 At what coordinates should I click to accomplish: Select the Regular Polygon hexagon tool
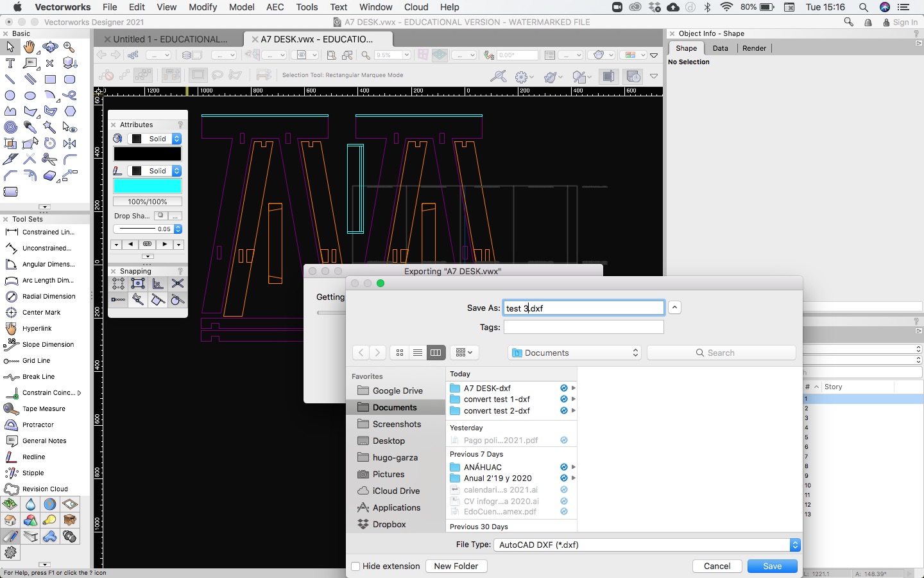coord(70,112)
